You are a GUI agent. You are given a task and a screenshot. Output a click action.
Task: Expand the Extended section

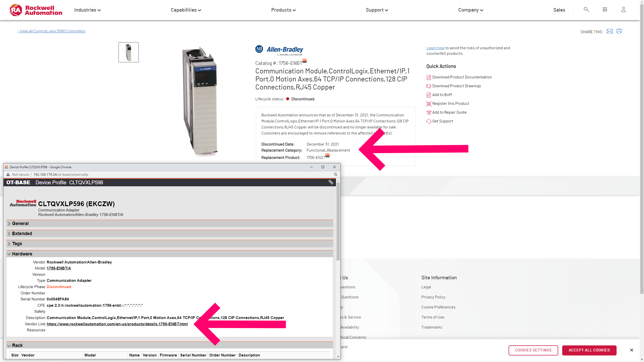tap(170, 234)
